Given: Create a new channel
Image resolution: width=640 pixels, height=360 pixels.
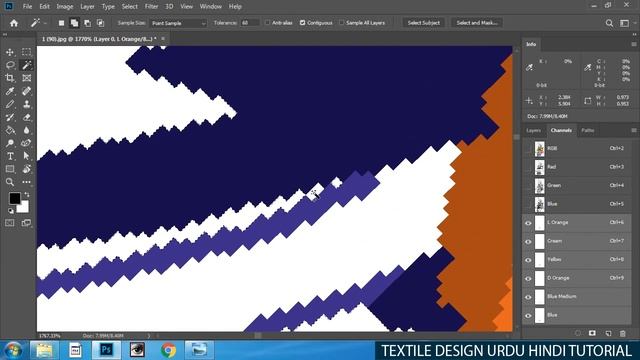Looking at the screenshot, I should click(608, 333).
